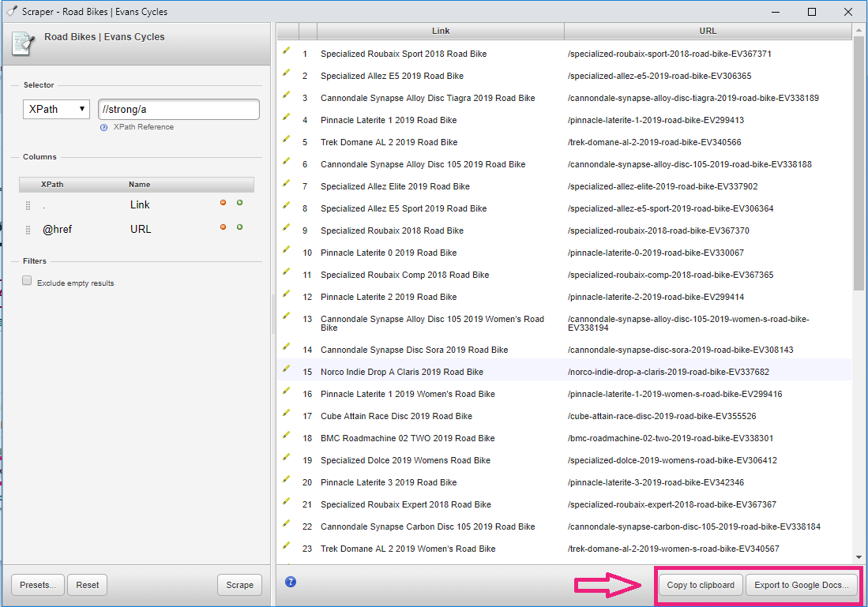This screenshot has height=607, width=868.
Task: Click pencil icon for Norco Indie Drop A Claris row
Action: point(286,369)
